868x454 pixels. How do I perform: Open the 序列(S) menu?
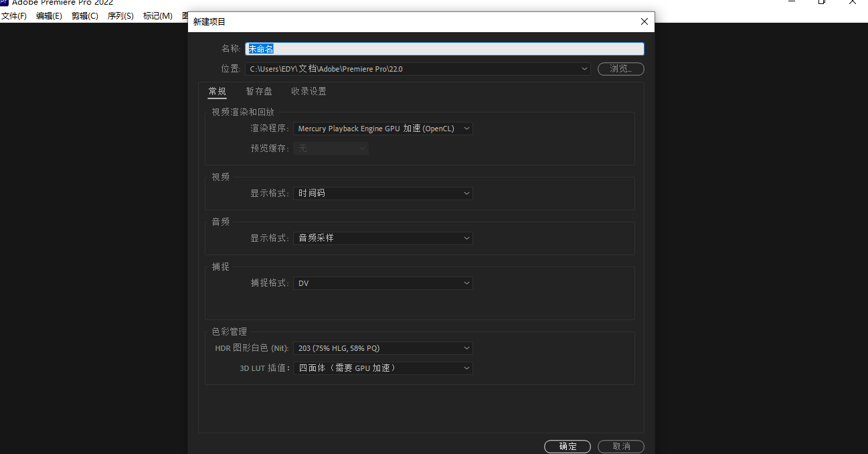[x=120, y=16]
